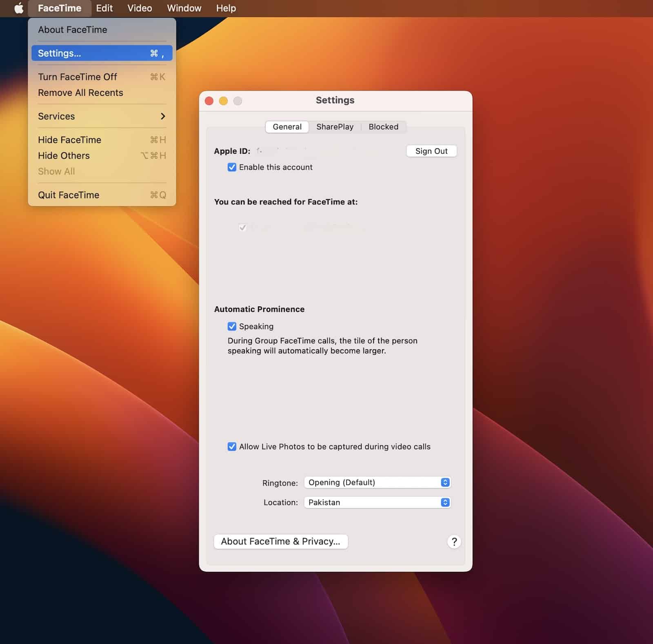653x644 pixels.
Task: Choose Hide FaceTime
Action: pyautogui.click(x=102, y=140)
